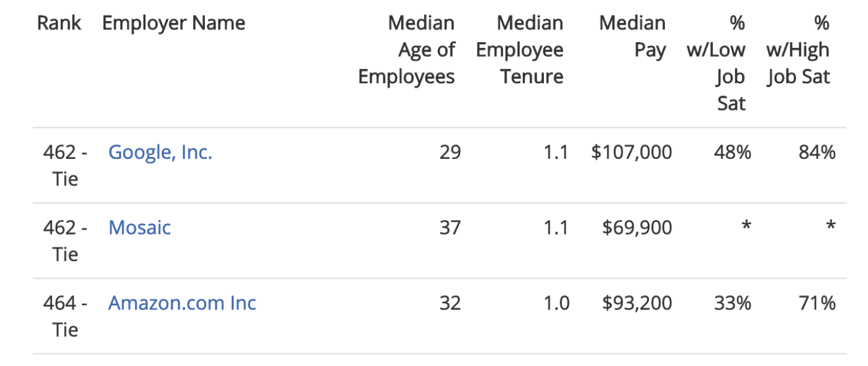The image size is (868, 366).
Task: Select the Median Pay column header
Action: (632, 37)
